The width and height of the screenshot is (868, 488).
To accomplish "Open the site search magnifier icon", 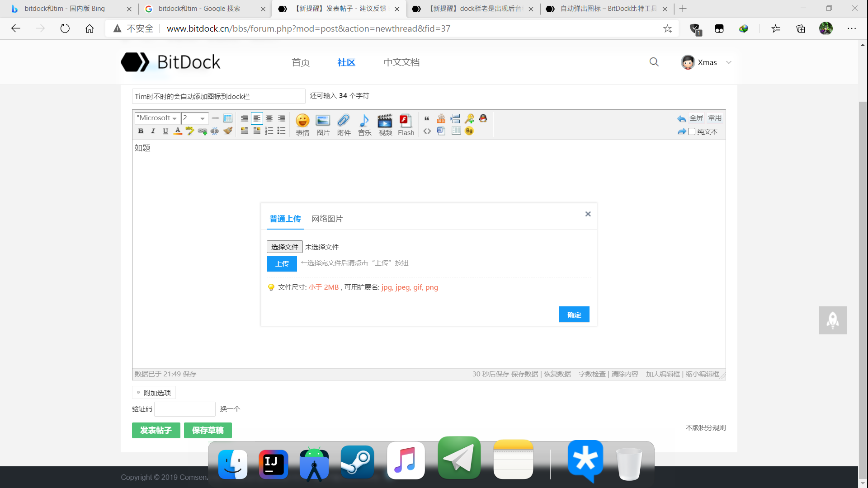I will [x=654, y=62].
